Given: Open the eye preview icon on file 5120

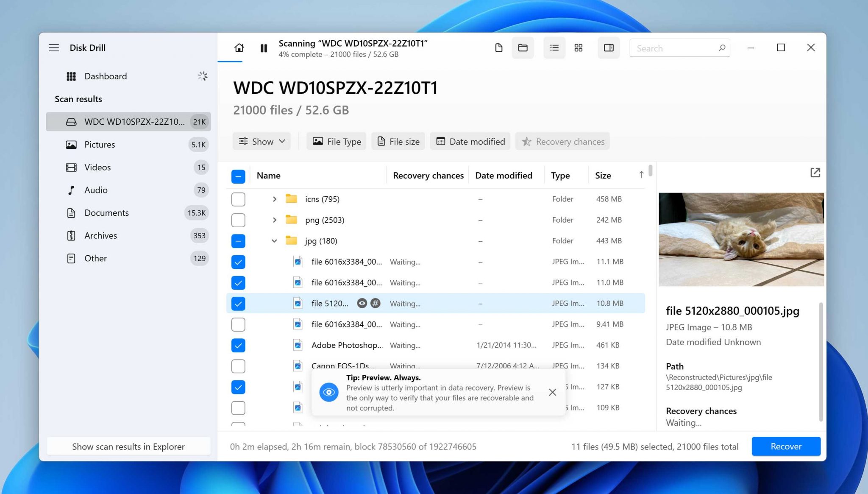Looking at the screenshot, I should click(x=362, y=303).
